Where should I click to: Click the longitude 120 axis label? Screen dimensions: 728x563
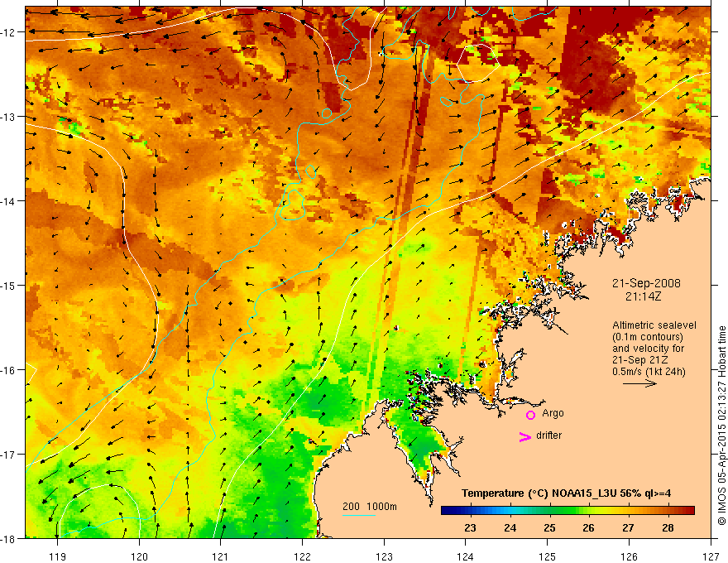[139, 556]
